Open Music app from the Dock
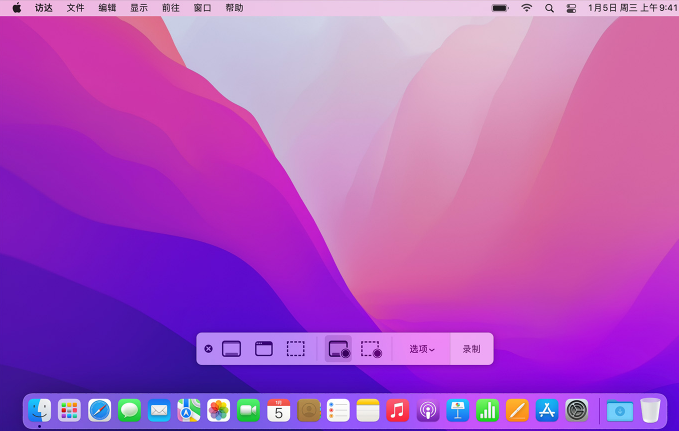679x431 pixels. click(398, 410)
